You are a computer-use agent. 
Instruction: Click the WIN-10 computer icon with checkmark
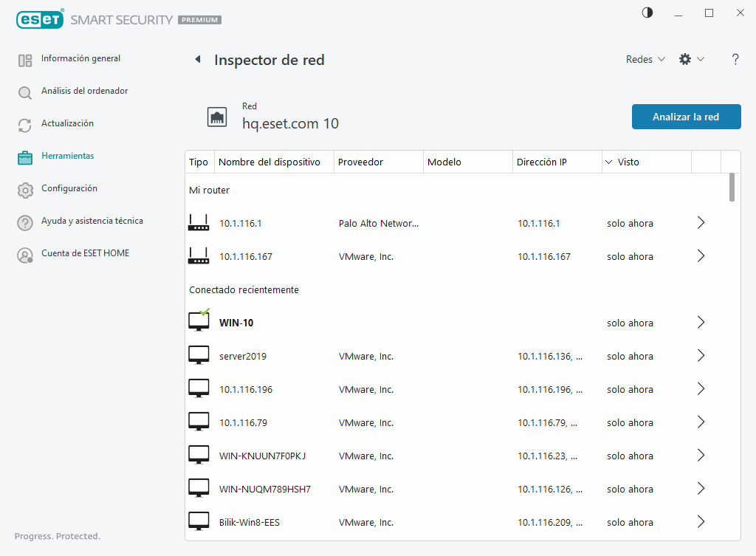(199, 322)
